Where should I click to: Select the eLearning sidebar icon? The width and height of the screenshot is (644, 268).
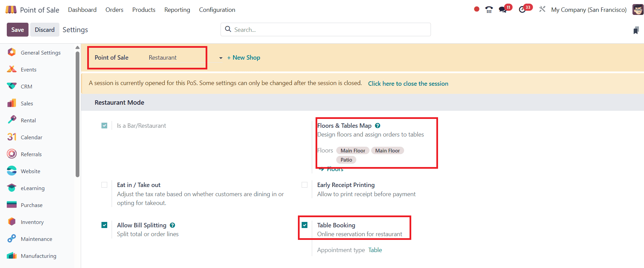[12, 188]
